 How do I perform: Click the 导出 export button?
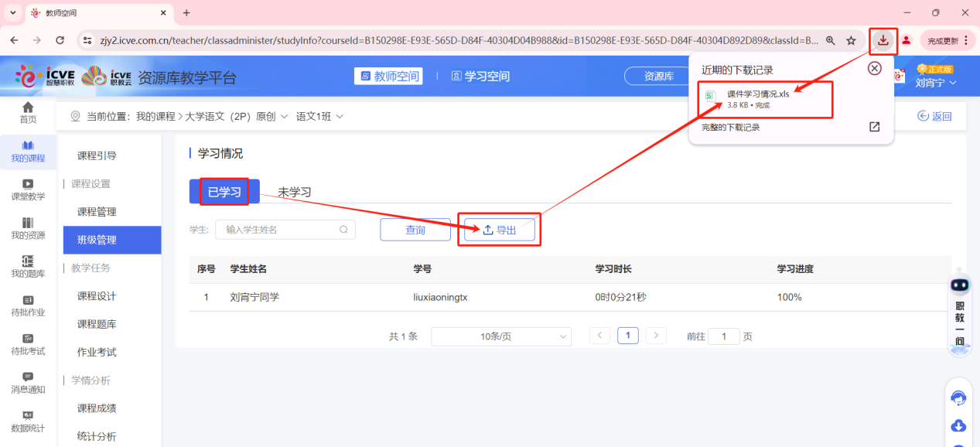click(x=499, y=230)
